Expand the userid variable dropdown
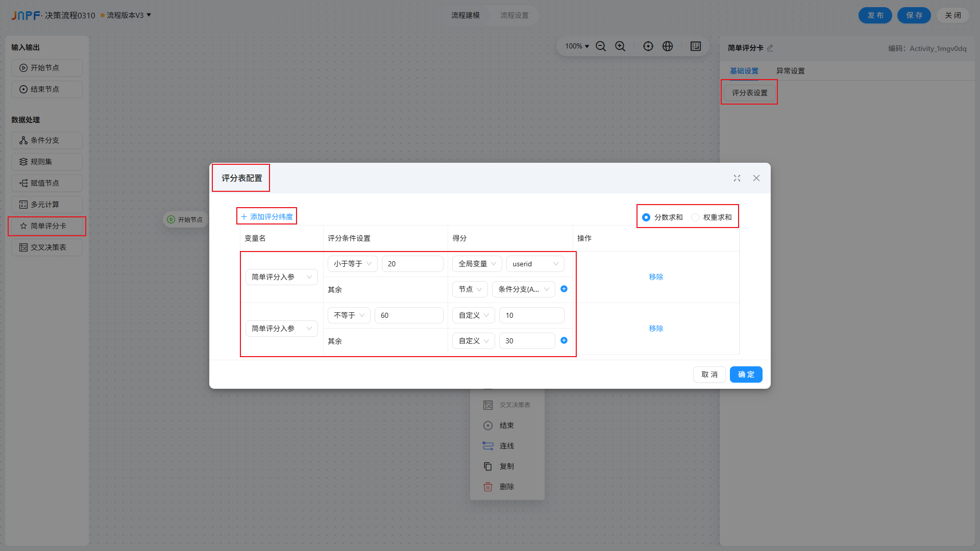This screenshot has width=980, height=551. coord(535,264)
